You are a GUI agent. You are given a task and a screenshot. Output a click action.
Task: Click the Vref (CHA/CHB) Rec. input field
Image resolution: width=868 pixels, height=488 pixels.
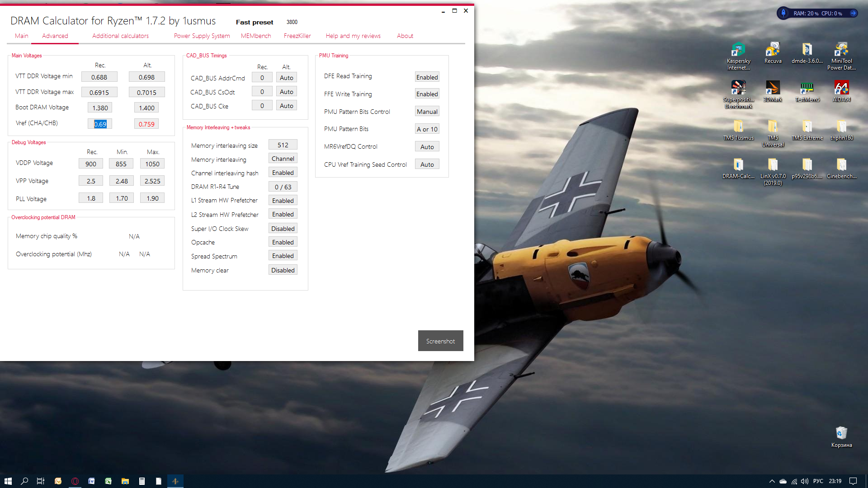coord(100,124)
